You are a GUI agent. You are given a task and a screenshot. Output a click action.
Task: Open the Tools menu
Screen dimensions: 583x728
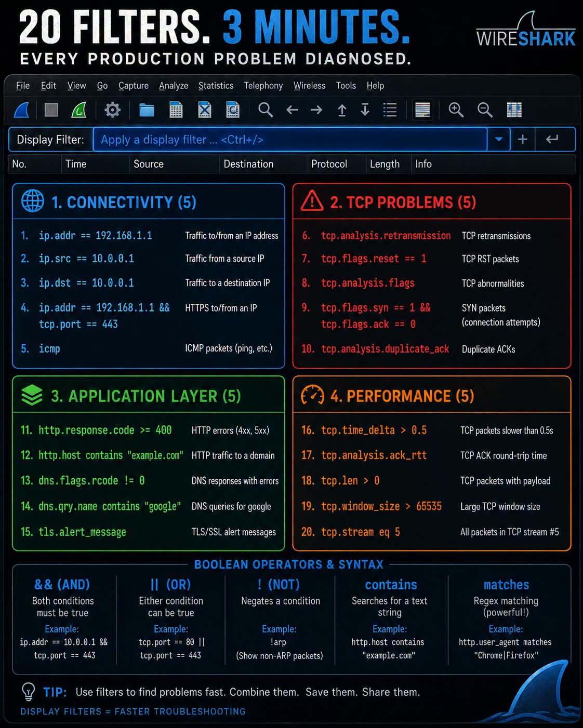pyautogui.click(x=346, y=86)
